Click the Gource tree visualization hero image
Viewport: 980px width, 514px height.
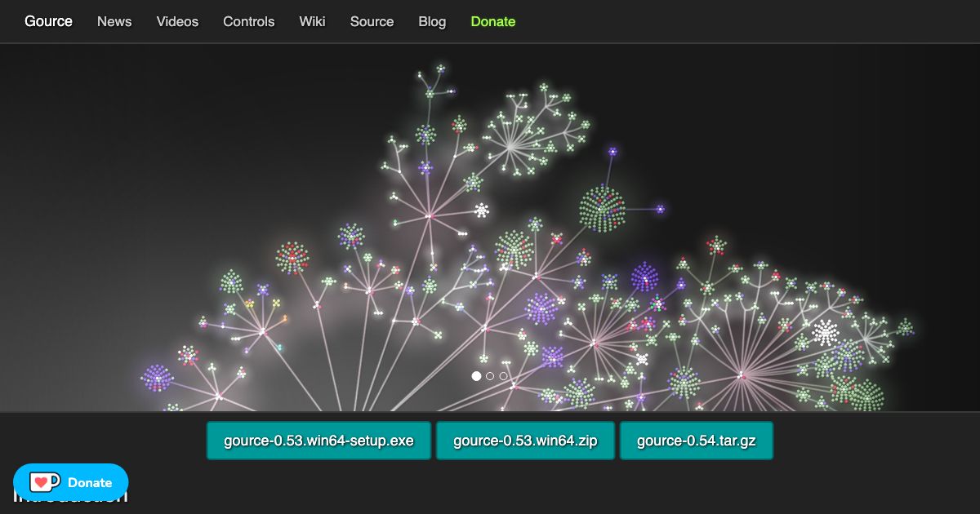coord(490,228)
